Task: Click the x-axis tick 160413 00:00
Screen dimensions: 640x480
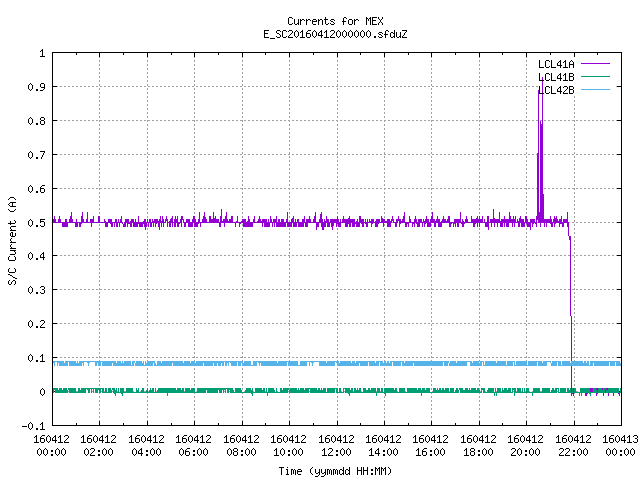Action: tap(620, 445)
